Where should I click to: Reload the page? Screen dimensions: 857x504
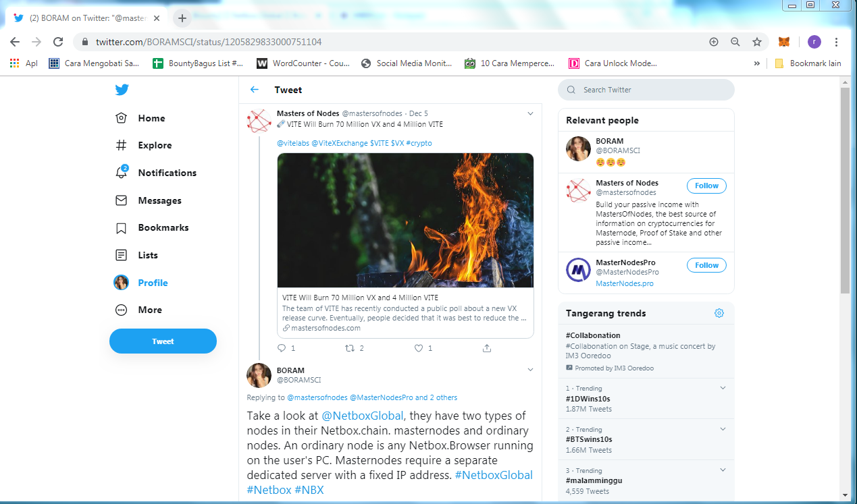(x=58, y=42)
